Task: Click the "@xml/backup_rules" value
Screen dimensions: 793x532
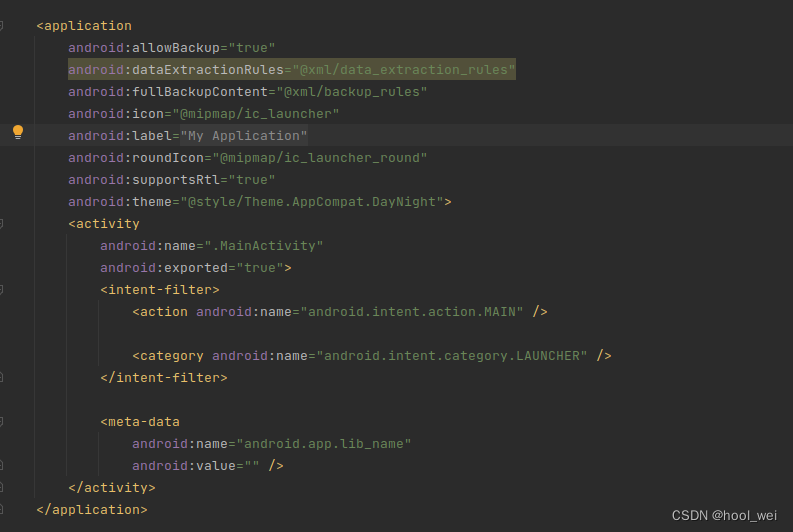Action: tap(351, 92)
